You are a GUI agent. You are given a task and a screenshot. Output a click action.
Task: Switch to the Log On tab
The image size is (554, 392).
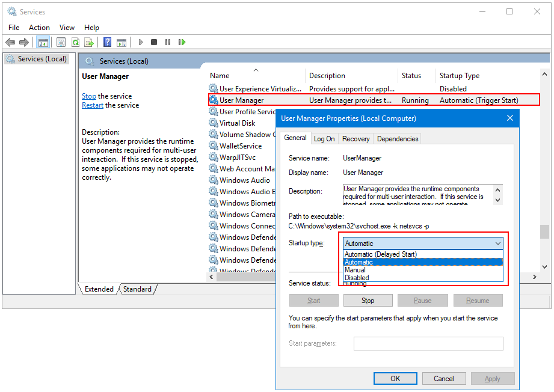[x=324, y=139]
